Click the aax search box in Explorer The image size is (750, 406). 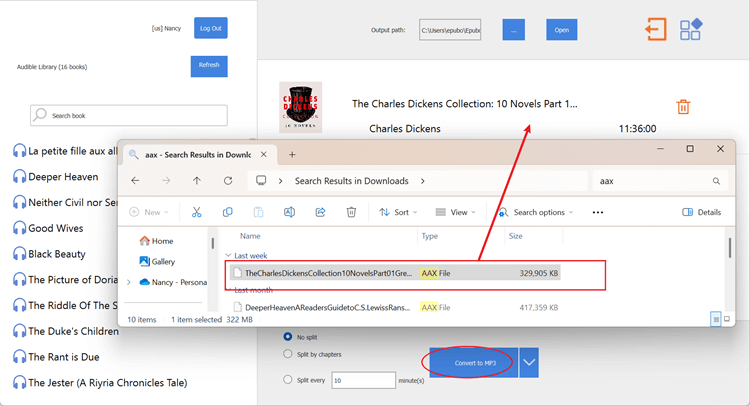point(660,181)
